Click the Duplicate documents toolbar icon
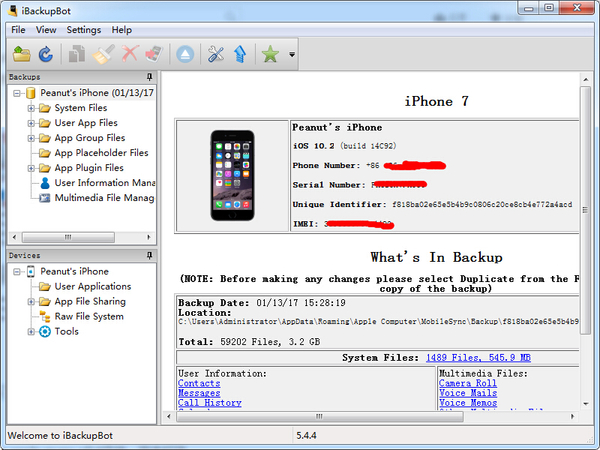Image resolution: width=600 pixels, height=450 pixels. 77,54
